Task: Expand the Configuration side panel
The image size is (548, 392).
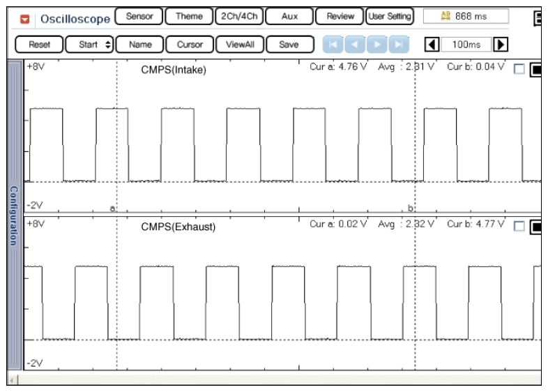Action: point(14,216)
